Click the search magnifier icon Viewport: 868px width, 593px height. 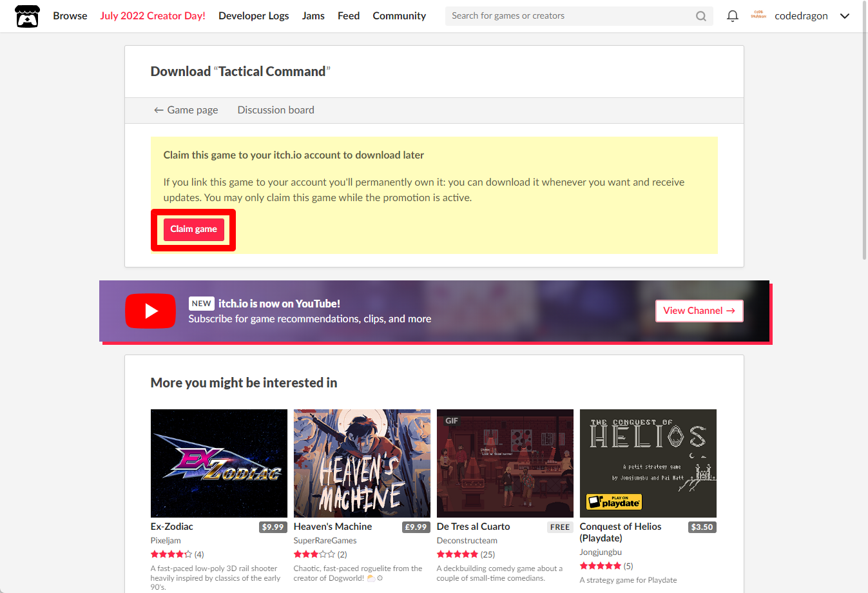coord(701,16)
